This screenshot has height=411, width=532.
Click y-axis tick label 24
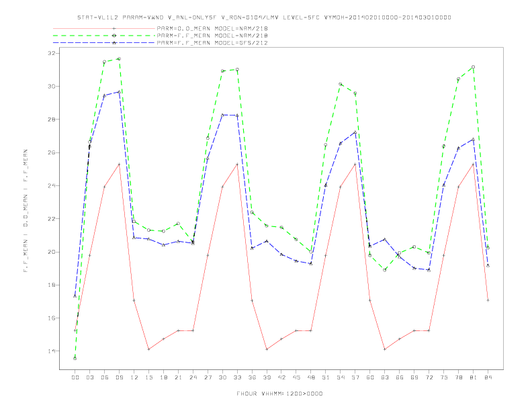(51, 185)
